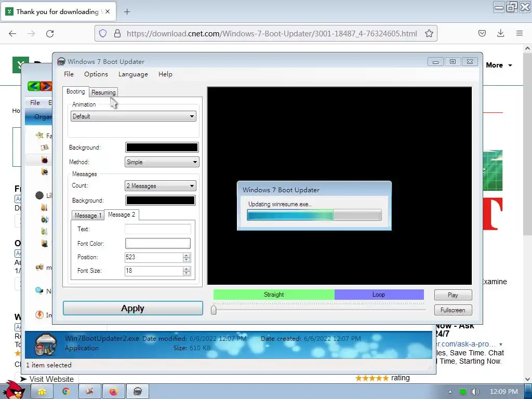The height and width of the screenshot is (399, 532).
Task: Click the Fullscreen button
Action: click(453, 310)
